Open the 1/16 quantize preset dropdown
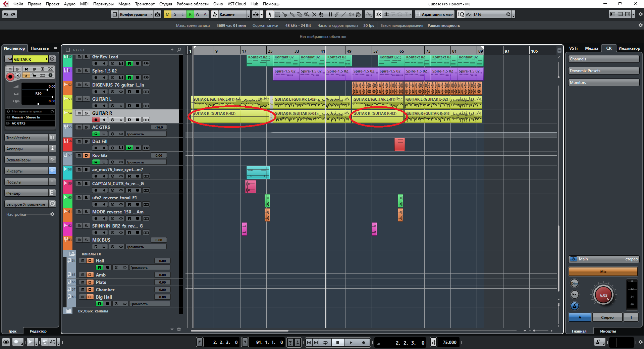This screenshot has height=349, width=644. point(492,14)
